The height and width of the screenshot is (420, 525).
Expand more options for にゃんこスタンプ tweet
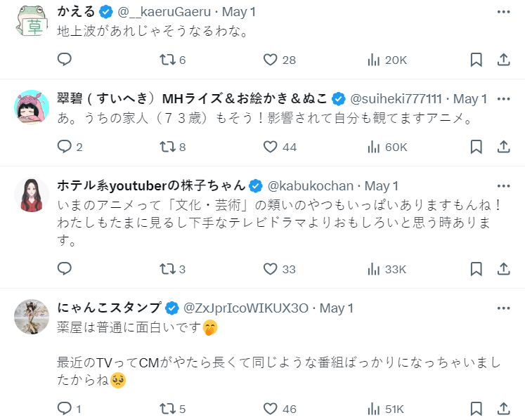coord(503,308)
